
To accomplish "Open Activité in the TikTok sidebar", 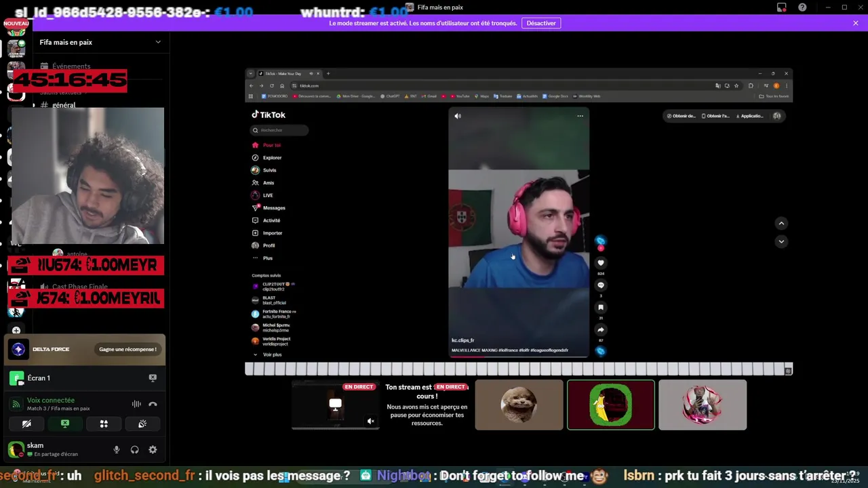I will [266, 220].
